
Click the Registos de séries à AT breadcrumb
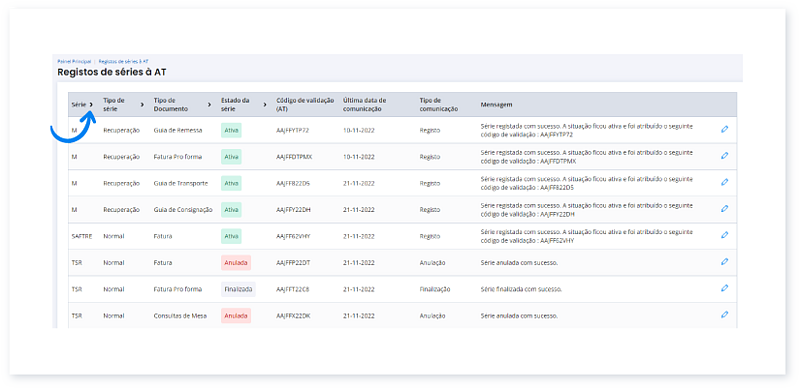click(x=123, y=61)
